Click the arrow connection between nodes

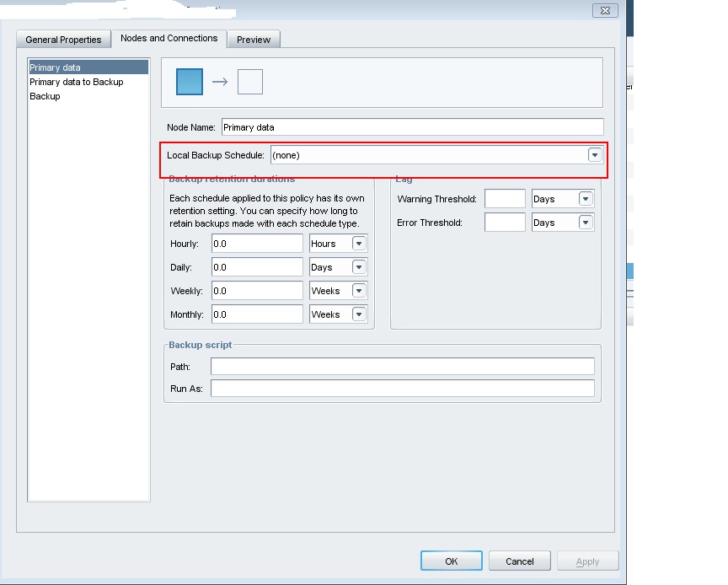(220, 82)
